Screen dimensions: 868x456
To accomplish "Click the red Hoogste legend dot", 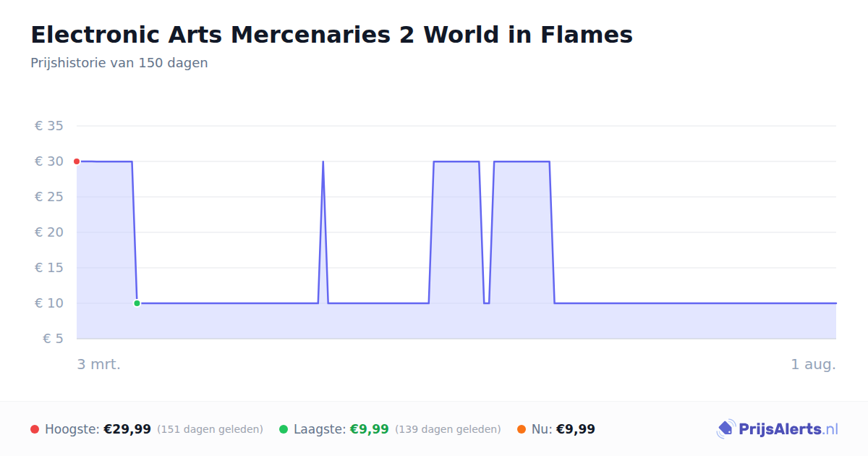I will [35, 429].
